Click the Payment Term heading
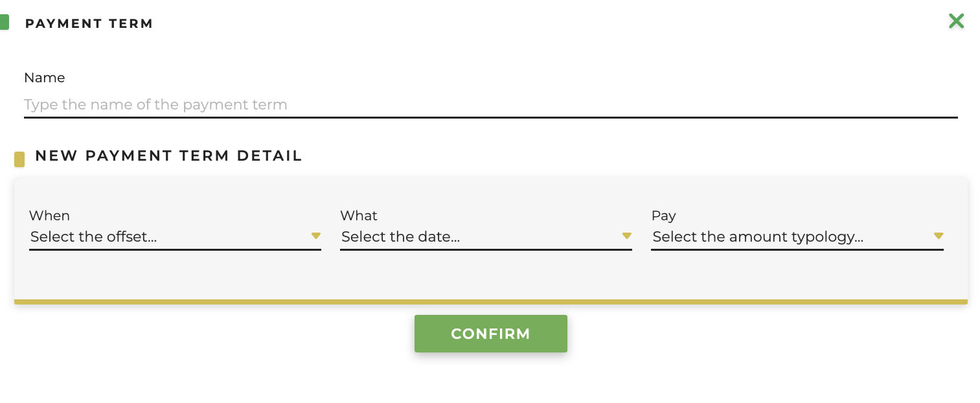This screenshot has height=403, width=980. [x=89, y=23]
